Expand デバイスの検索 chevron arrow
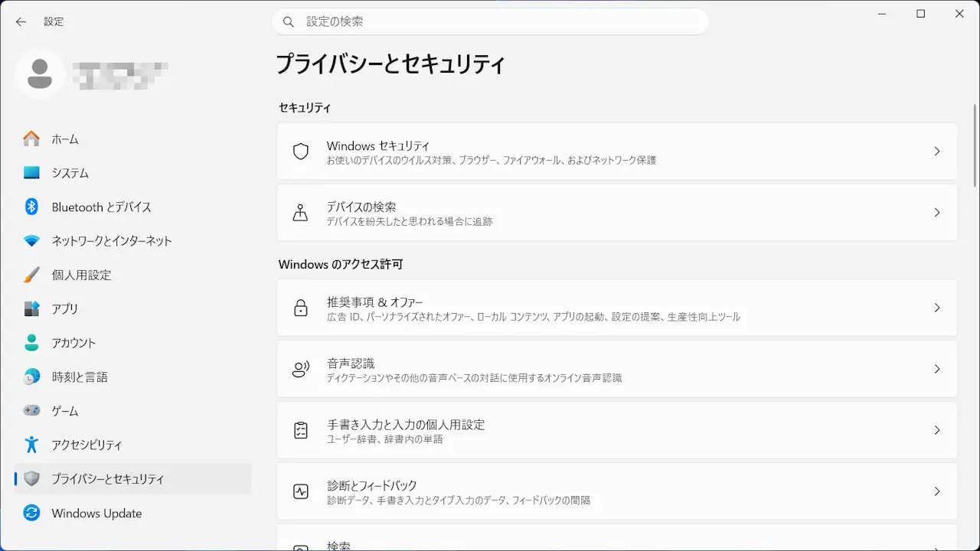The width and height of the screenshot is (980, 551). tap(936, 213)
